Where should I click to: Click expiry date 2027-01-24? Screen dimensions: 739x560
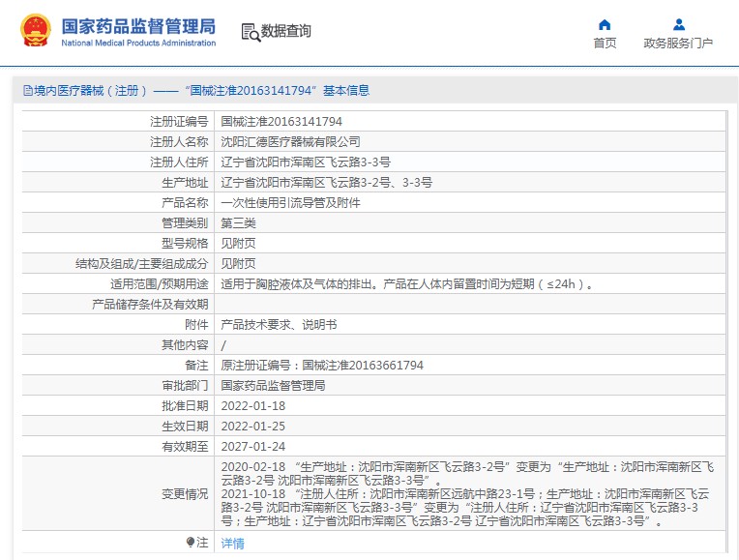pyautogui.click(x=253, y=447)
